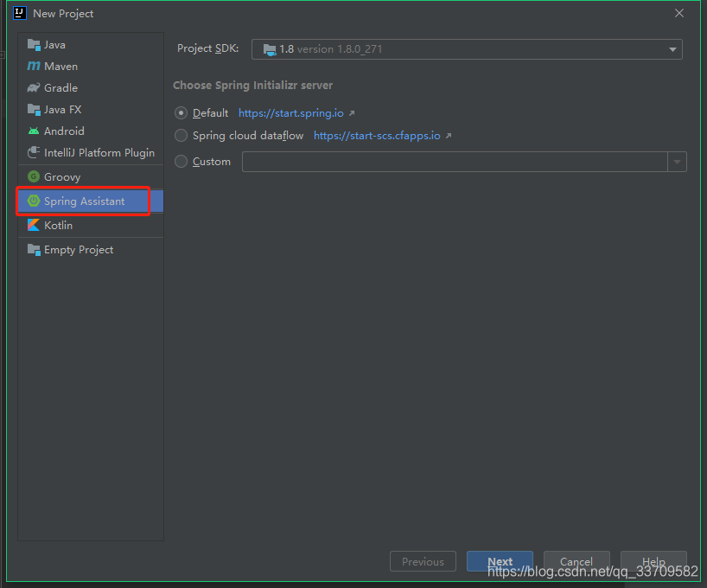Viewport: 707px width, 588px height.
Task: Click the external link arrow after start-scs.cfapps.io
Action: [x=449, y=136]
